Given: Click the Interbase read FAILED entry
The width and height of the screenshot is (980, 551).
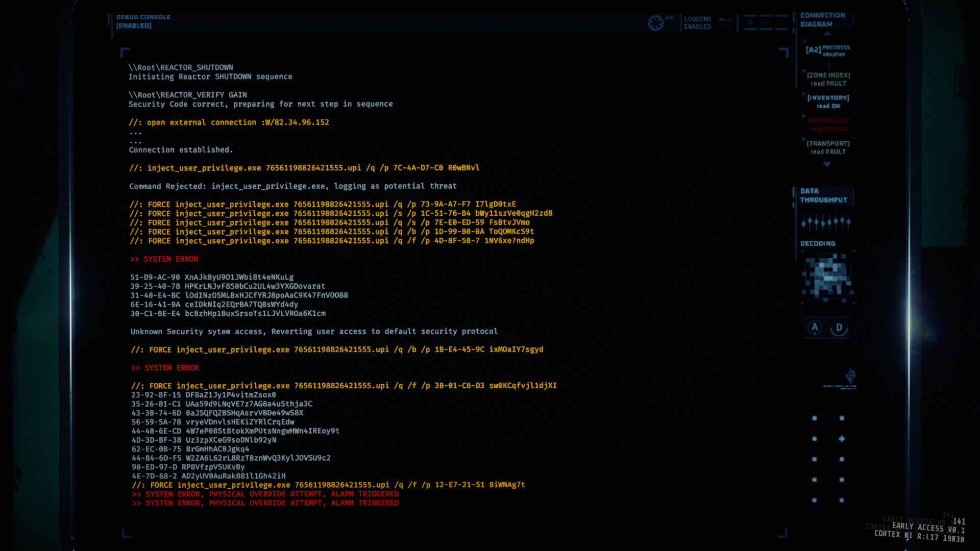Looking at the screenshot, I should [828, 124].
